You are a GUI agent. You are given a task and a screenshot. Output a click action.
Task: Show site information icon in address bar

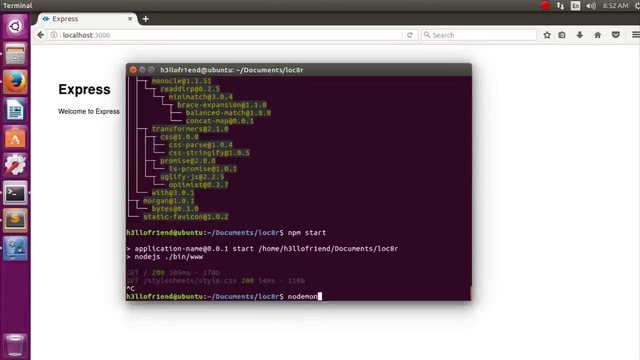(54, 35)
